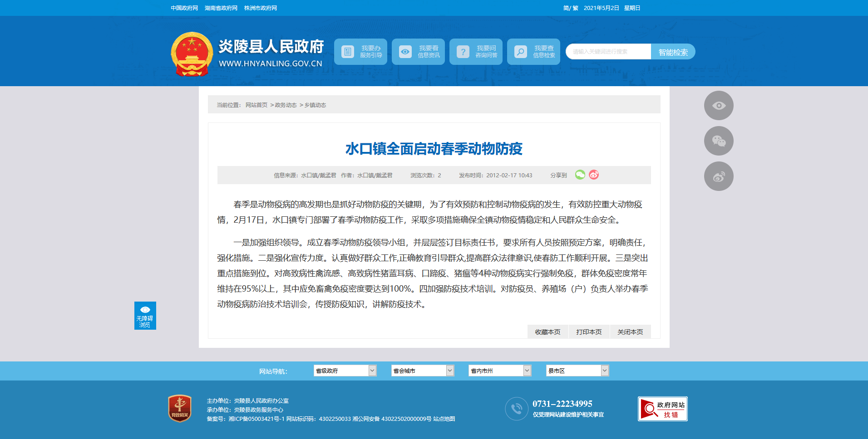Click the red Weibo share icon

[594, 175]
